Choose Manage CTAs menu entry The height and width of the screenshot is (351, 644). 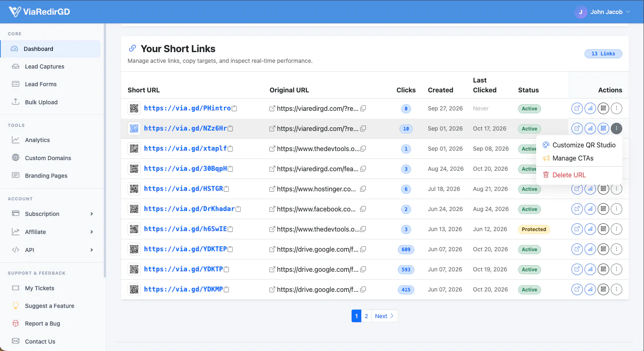tap(579, 158)
